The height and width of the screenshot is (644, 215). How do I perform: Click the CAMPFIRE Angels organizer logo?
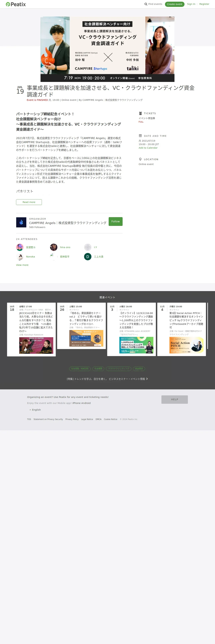21,222
